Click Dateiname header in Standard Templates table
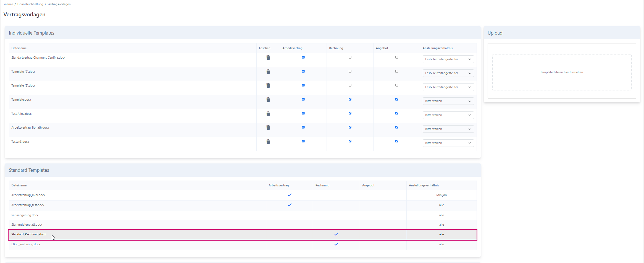Viewport: 644px width, 263px height. tap(19, 185)
